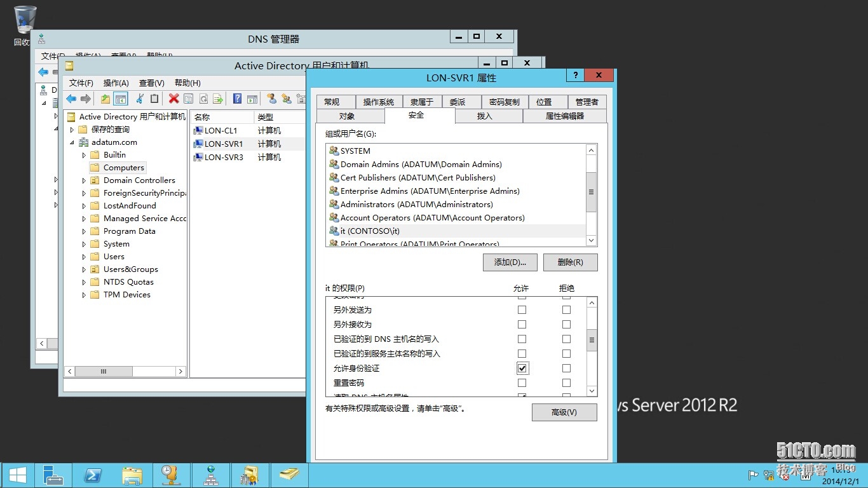Click down arrow of permissions list scrollbar
This screenshot has width=868, height=488.
tap(592, 391)
